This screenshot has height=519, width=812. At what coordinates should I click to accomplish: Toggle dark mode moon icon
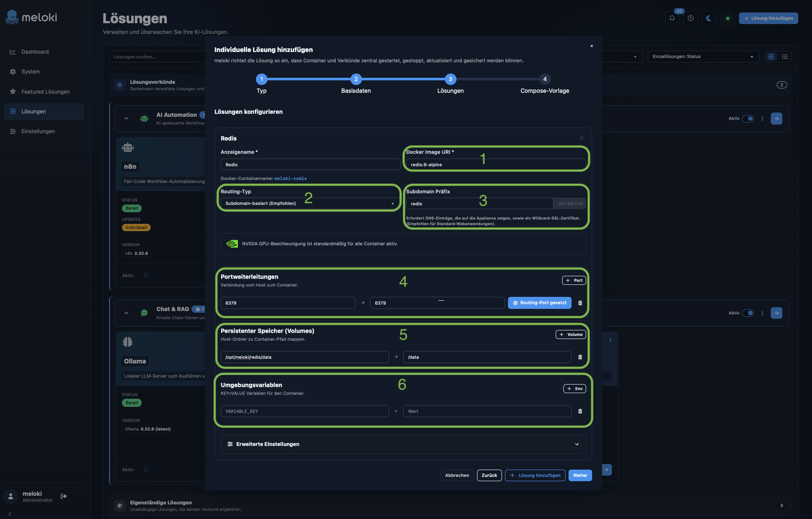tap(709, 18)
